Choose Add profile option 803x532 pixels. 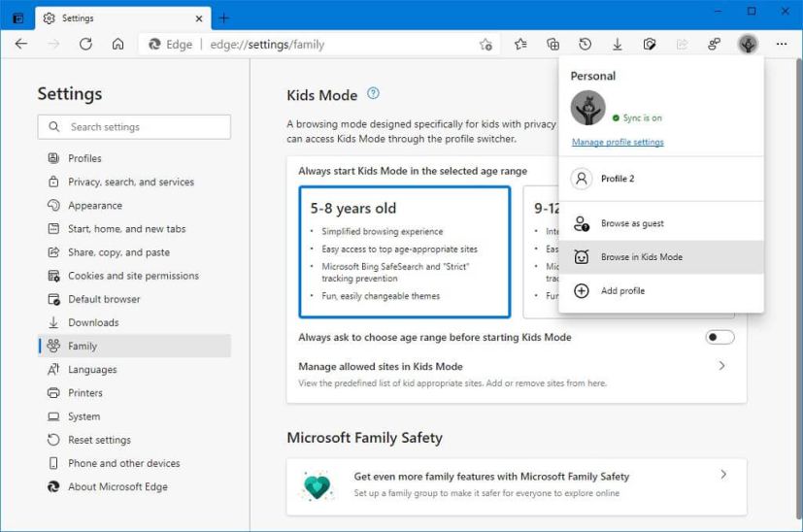(x=661, y=291)
